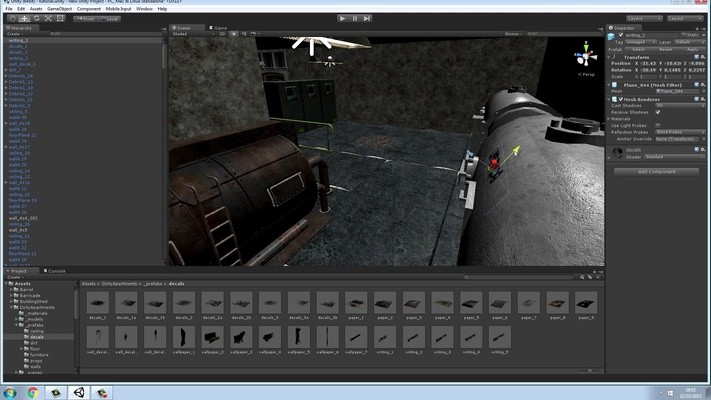This screenshot has height=400, width=711.
Task: Toggle Pivot handle position button
Action: pyautogui.click(x=86, y=19)
